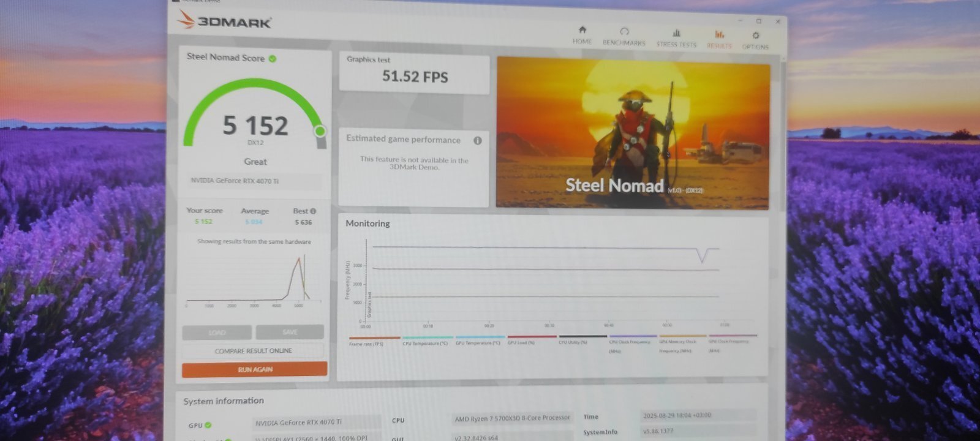Toggle the GPU Clock Frequency legend

(733, 344)
